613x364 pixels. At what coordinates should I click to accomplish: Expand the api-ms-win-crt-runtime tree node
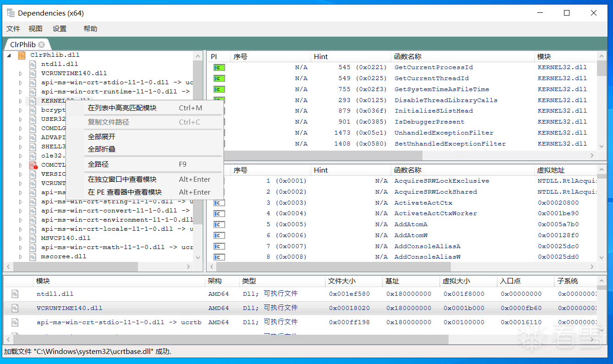pos(20,92)
